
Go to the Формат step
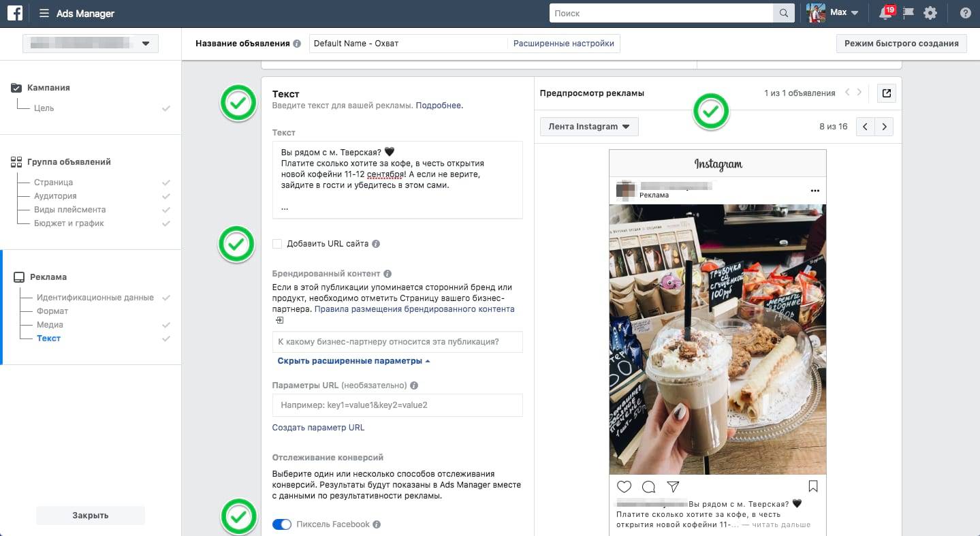coord(52,311)
